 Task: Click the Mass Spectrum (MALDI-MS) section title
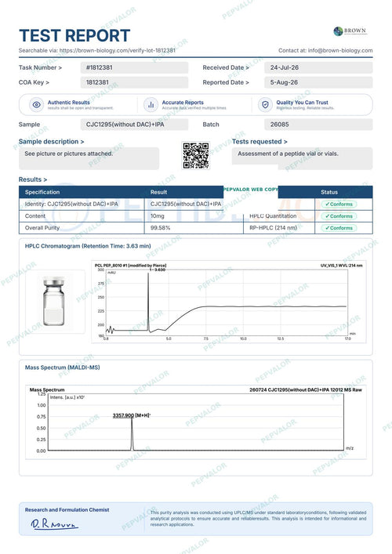pos(62,368)
